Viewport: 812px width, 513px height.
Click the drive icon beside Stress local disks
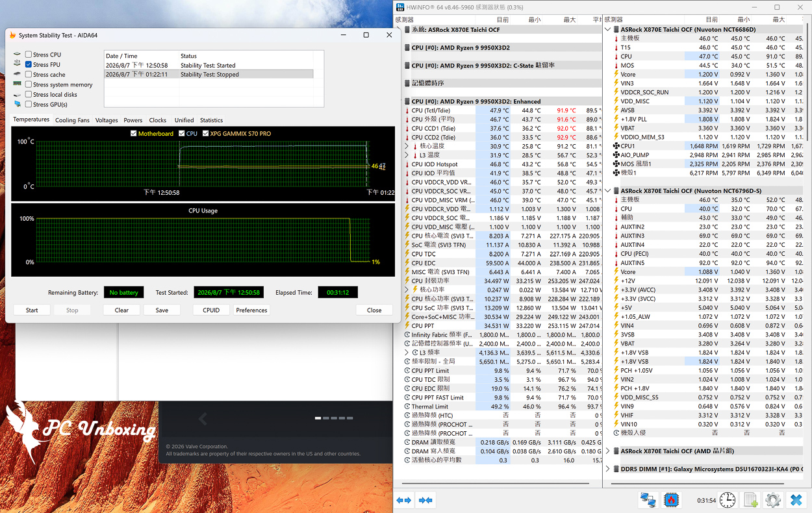[17, 94]
